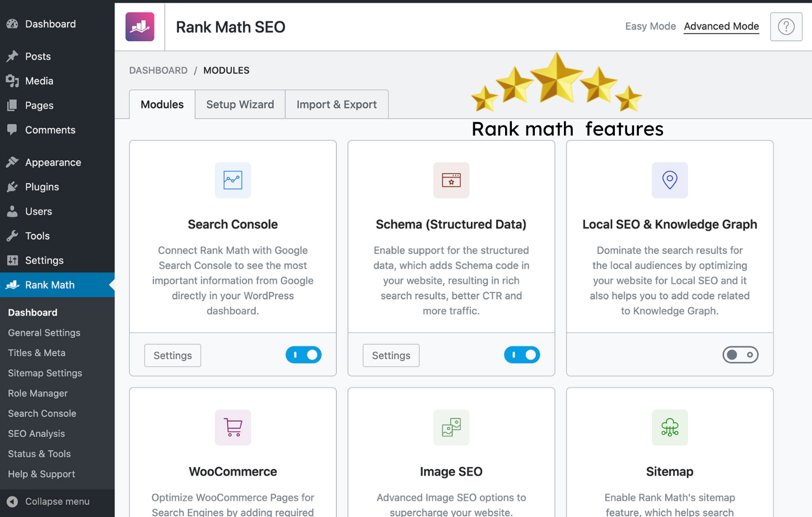Click the Rank Math SEO page heading
The width and height of the screenshot is (812, 517).
pyautogui.click(x=230, y=26)
